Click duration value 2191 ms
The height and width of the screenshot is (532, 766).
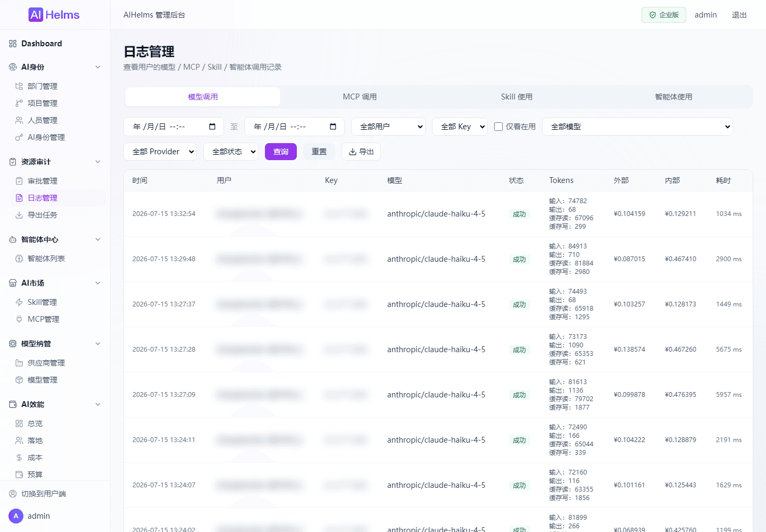pyautogui.click(x=729, y=440)
